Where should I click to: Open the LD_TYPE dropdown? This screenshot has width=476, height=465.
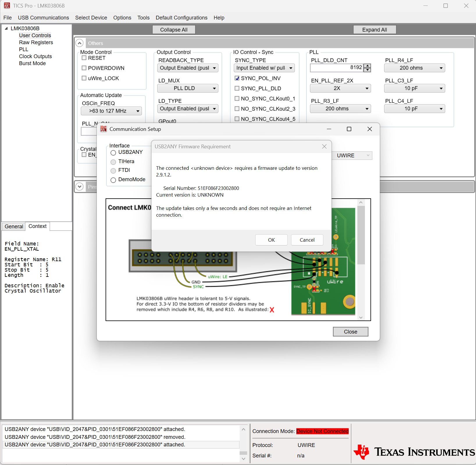coord(188,109)
